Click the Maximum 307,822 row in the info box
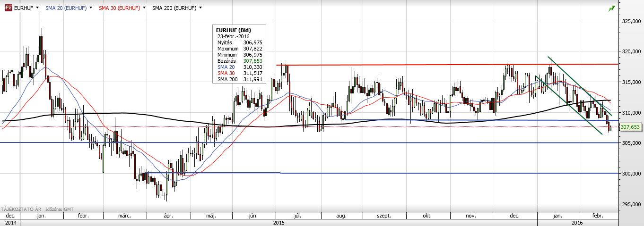 click(x=239, y=49)
